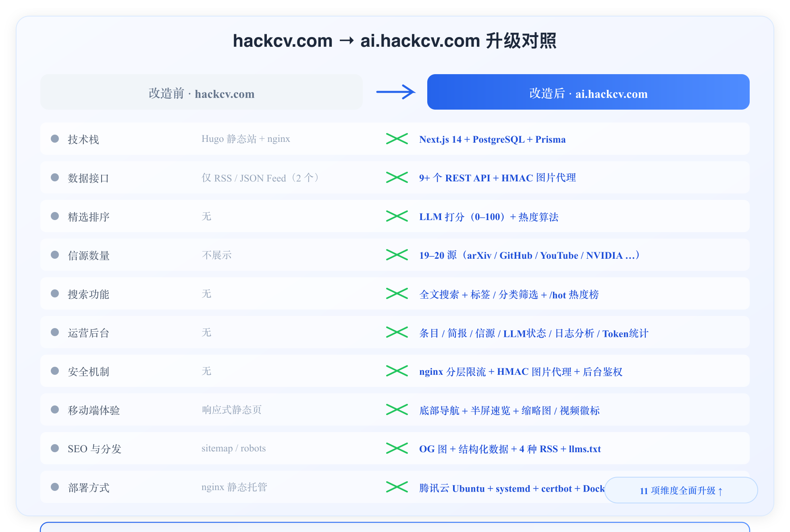Click the 无 value in 安全机制 row
Viewport: 790px width, 532px height.
click(x=206, y=371)
